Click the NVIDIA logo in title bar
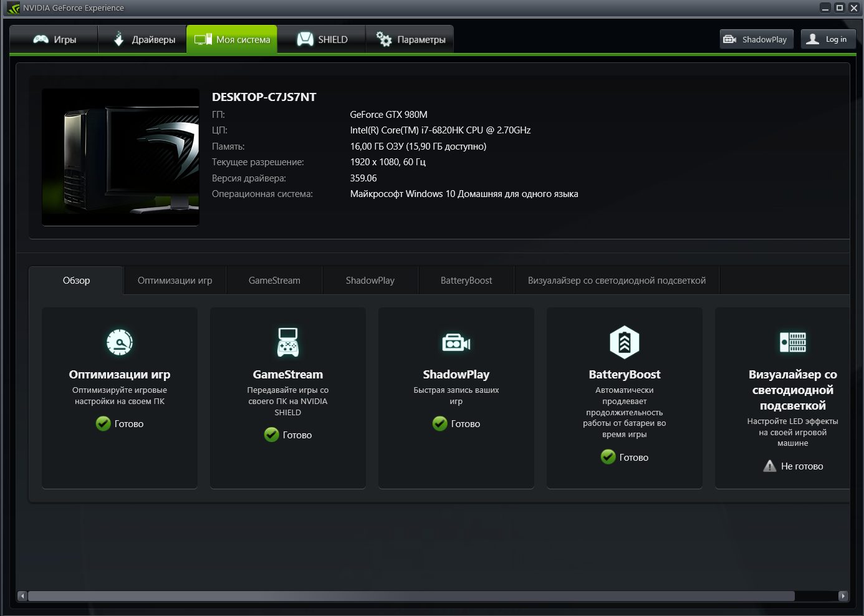Image resolution: width=864 pixels, height=616 pixels. point(14,8)
